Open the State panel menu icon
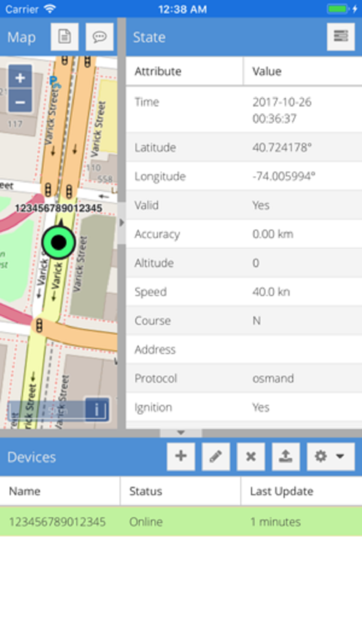This screenshot has width=362, height=644. pos(341,37)
